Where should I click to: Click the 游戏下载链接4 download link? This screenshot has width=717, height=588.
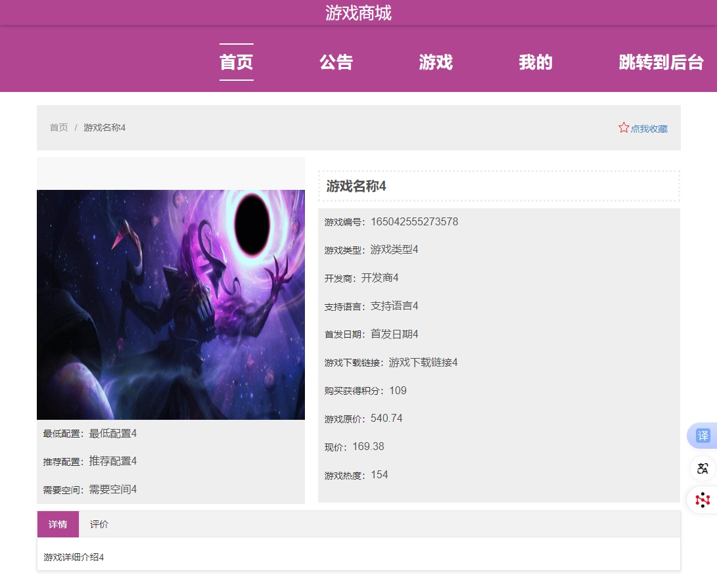(x=423, y=362)
